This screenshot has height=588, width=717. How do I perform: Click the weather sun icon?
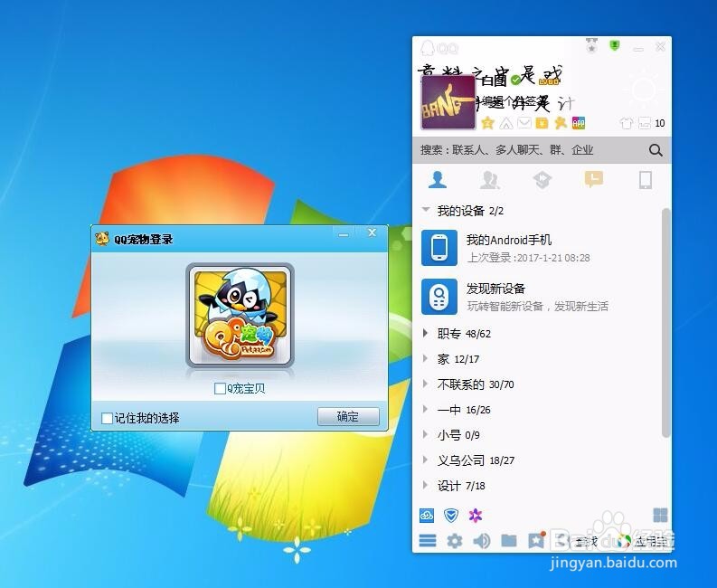[644, 89]
